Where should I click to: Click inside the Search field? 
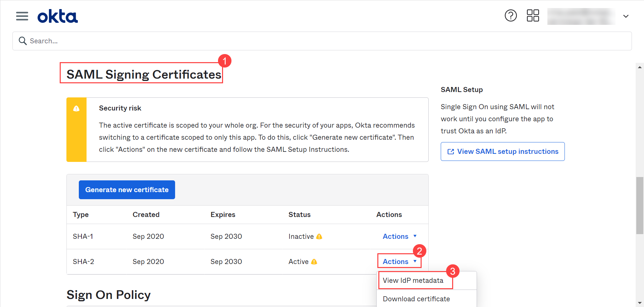click(134, 41)
